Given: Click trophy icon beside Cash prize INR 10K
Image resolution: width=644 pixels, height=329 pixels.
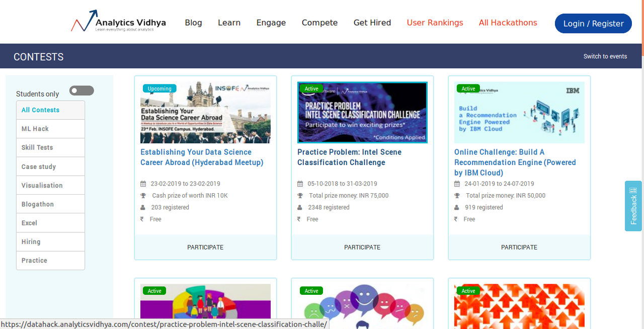Looking at the screenshot, I should pos(143,196).
